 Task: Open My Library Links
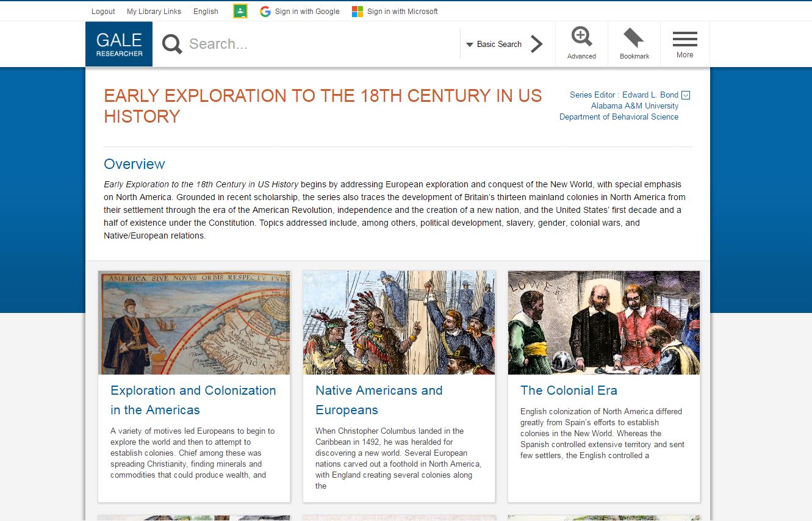pyautogui.click(x=154, y=11)
